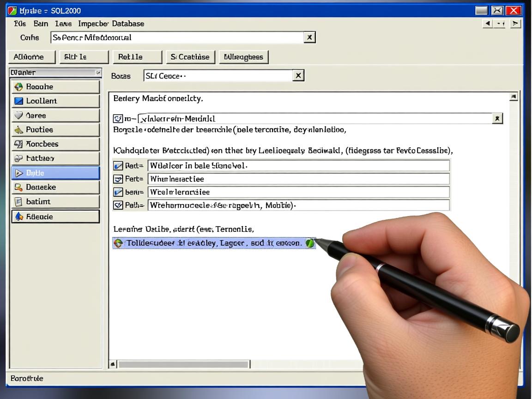Toggle the checkbox for Whım lneractiee row
This screenshot has height=399, width=532.
(x=118, y=179)
